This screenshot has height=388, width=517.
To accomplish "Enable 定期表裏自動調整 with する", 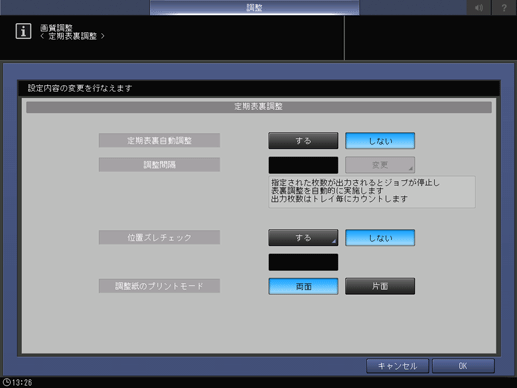I will tap(303, 141).
